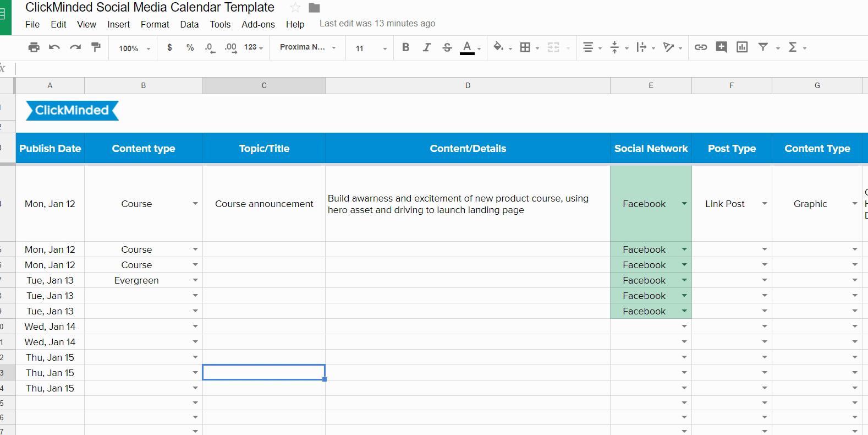Open the Borders tool
The image size is (868, 435).
pos(525,47)
